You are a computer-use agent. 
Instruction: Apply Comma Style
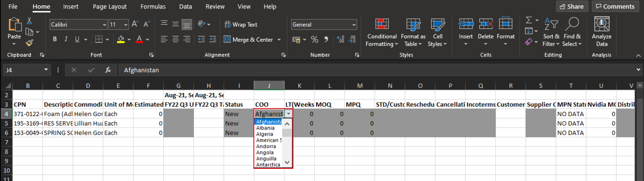coord(326,40)
